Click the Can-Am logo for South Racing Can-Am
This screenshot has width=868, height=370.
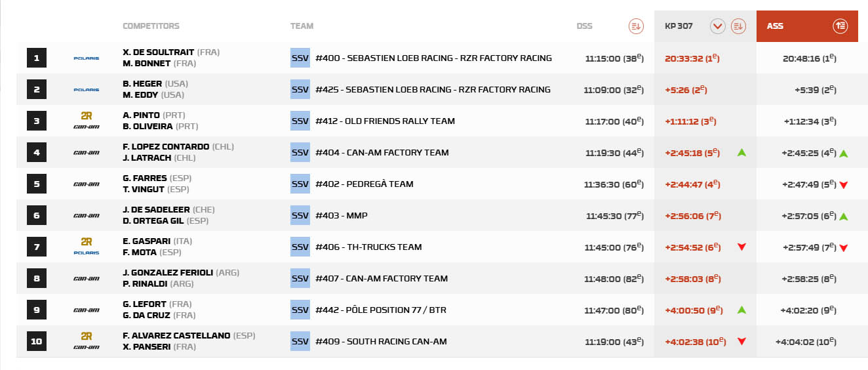[86, 347]
